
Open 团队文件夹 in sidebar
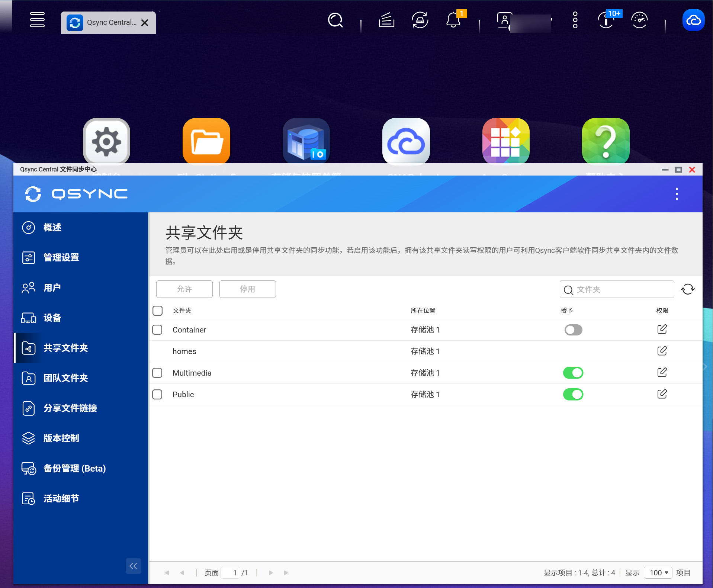[x=81, y=378]
